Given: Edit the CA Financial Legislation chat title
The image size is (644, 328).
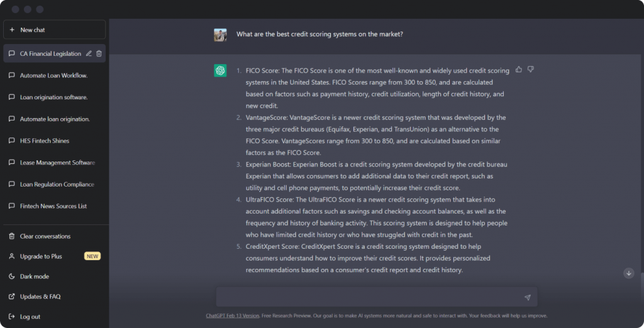Looking at the screenshot, I should pyautogui.click(x=89, y=53).
